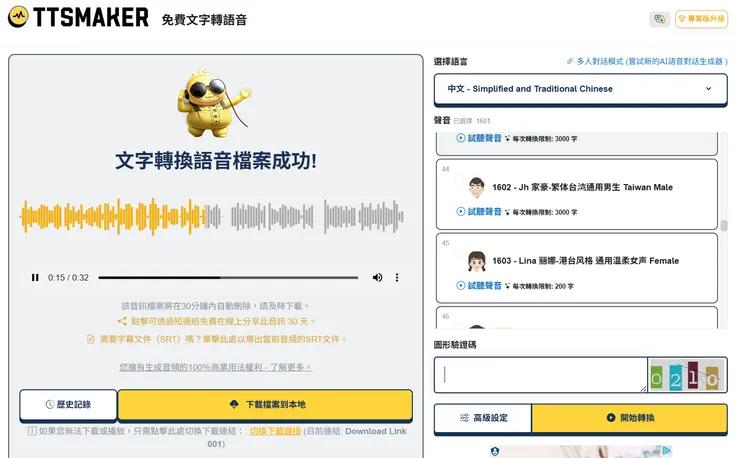Click the translate language icon in header
The height and width of the screenshot is (458, 740).
(x=659, y=19)
